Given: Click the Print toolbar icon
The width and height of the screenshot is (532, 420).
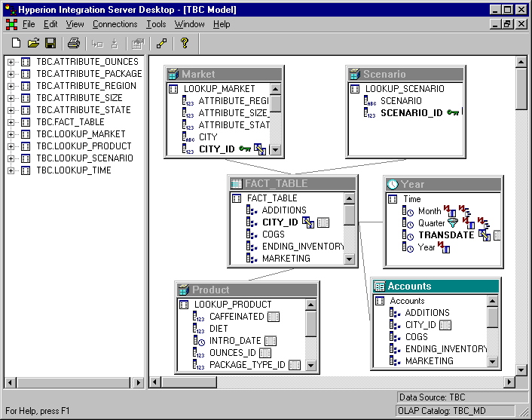Looking at the screenshot, I should point(74,43).
